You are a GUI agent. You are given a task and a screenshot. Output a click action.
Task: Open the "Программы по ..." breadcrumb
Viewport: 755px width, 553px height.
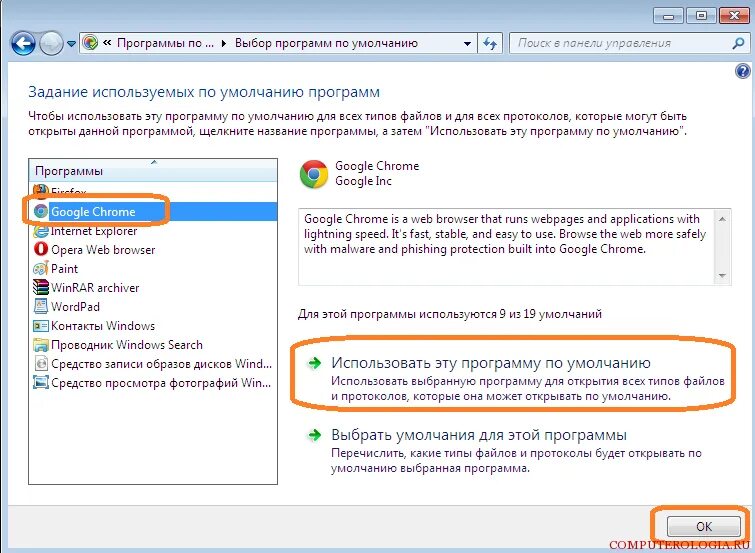(165, 43)
